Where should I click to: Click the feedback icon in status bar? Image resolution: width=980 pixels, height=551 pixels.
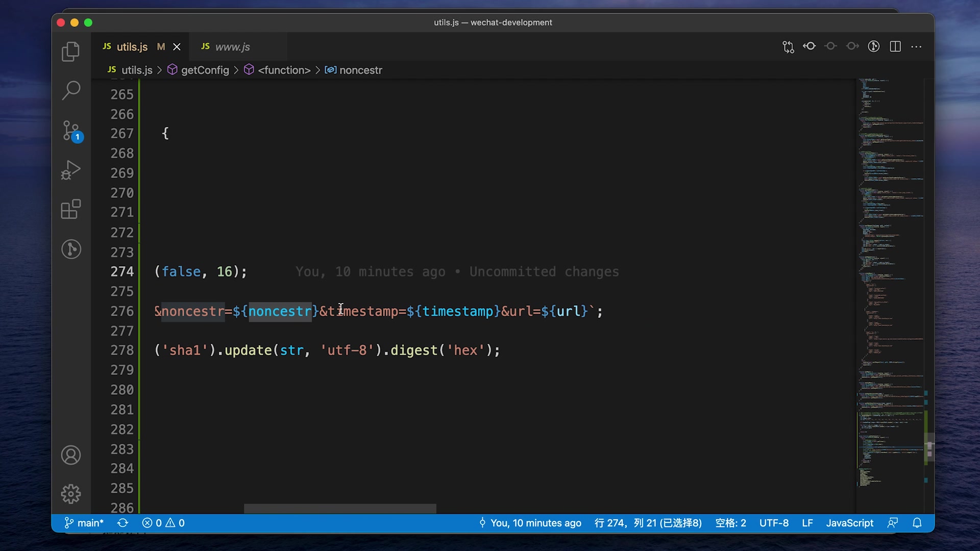pyautogui.click(x=893, y=523)
